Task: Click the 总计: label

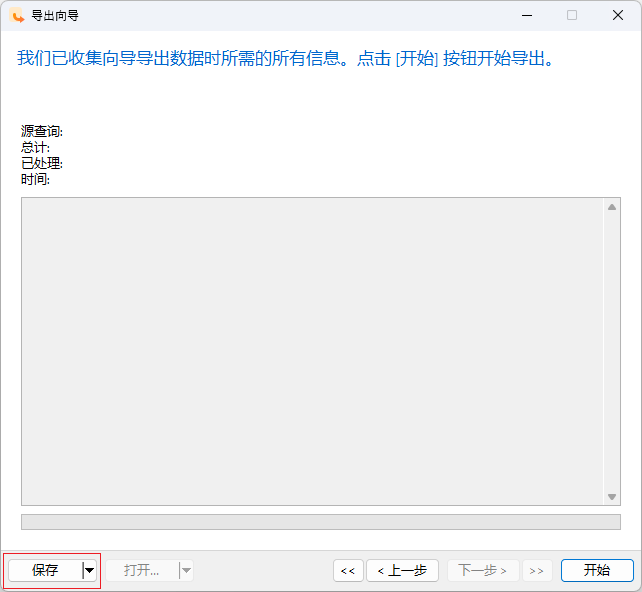Action: point(35,147)
